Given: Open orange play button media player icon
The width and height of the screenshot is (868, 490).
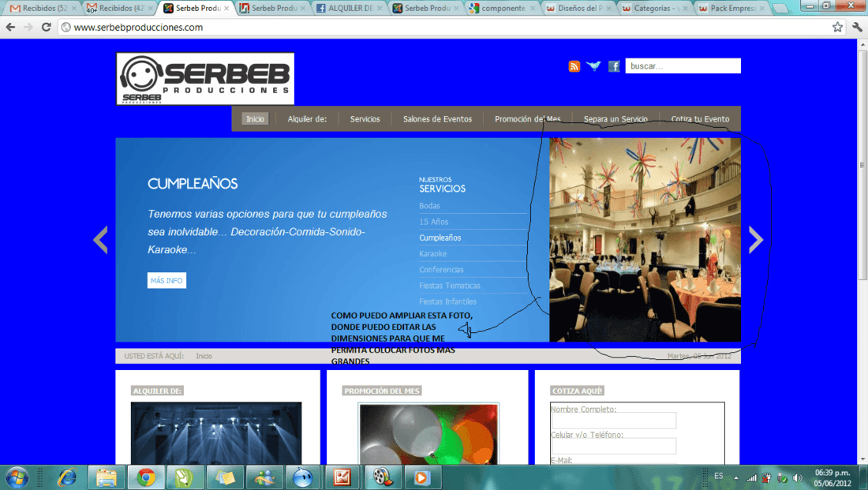Looking at the screenshot, I should pyautogui.click(x=421, y=477).
